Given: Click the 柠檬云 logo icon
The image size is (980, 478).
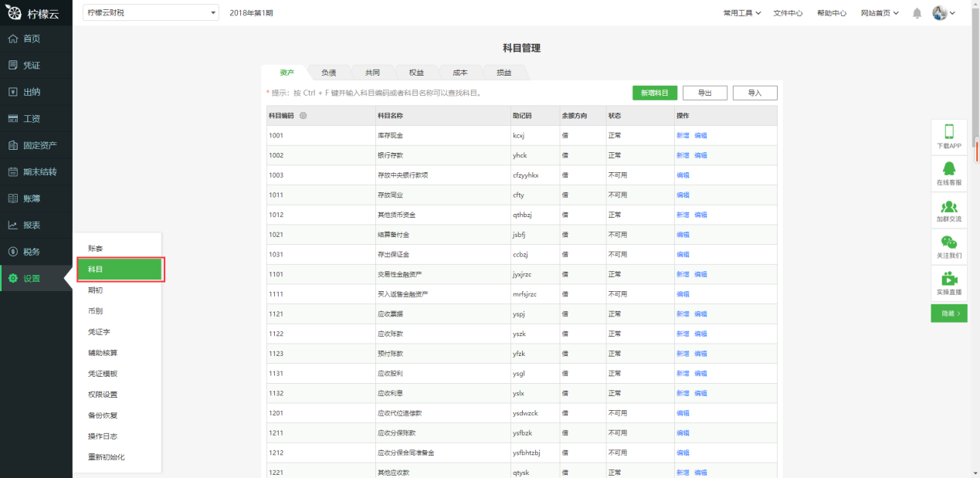Looking at the screenshot, I should 14,13.
